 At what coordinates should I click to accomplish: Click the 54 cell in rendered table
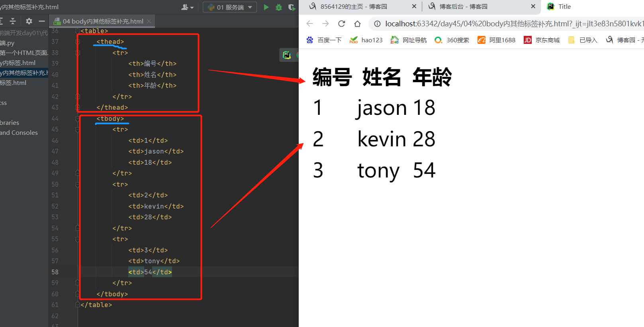point(424,171)
